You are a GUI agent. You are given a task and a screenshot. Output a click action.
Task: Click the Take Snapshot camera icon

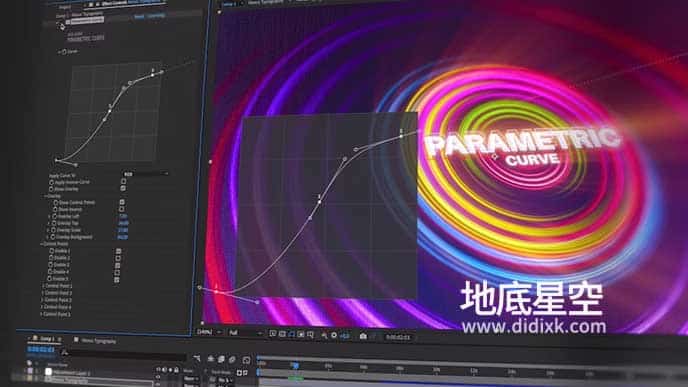coord(363,336)
